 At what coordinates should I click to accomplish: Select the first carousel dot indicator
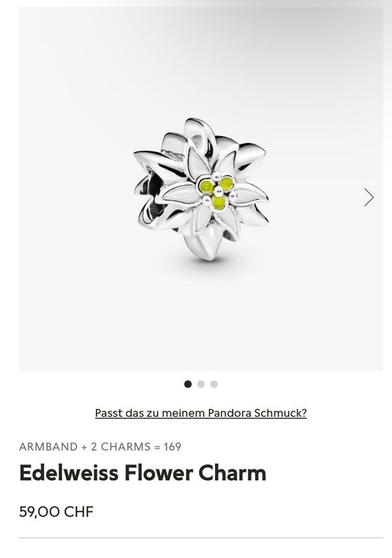pyautogui.click(x=188, y=384)
